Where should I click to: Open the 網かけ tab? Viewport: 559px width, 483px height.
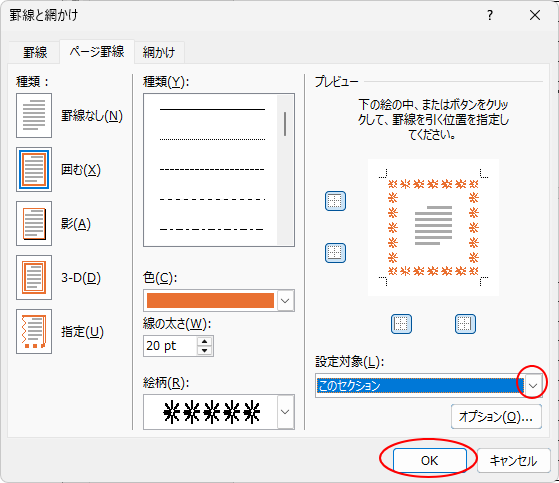coord(159,52)
